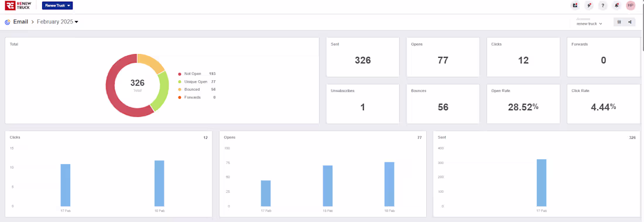Image resolution: width=644 pixels, height=222 pixels.
Task: Click the Email breadcrumb link
Action: pos(20,22)
